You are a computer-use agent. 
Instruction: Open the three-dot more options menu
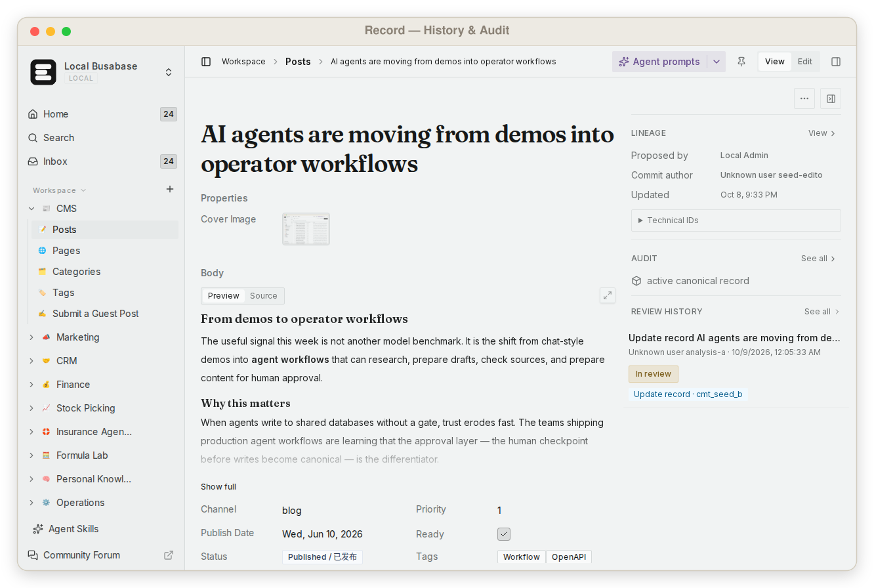point(804,98)
